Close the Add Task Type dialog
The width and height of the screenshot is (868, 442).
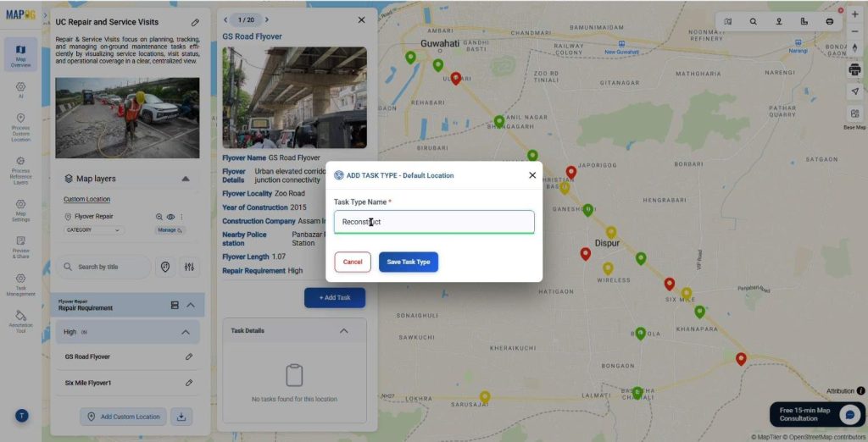[x=532, y=174]
